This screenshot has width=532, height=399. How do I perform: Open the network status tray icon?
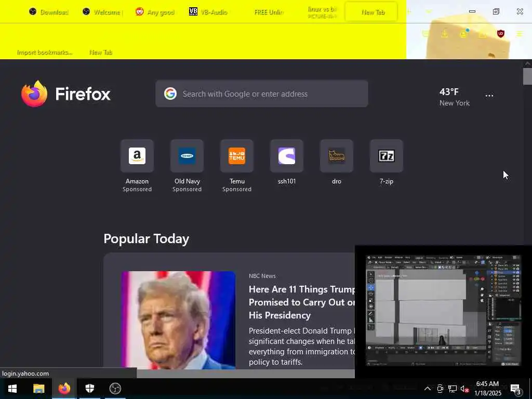point(453,389)
